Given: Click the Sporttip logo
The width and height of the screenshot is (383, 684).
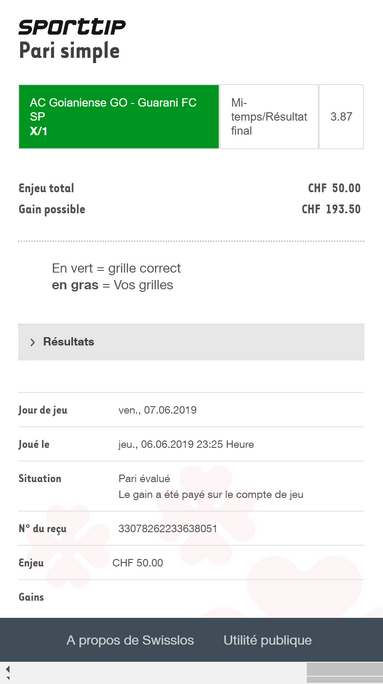Looking at the screenshot, I should pyautogui.click(x=72, y=27).
